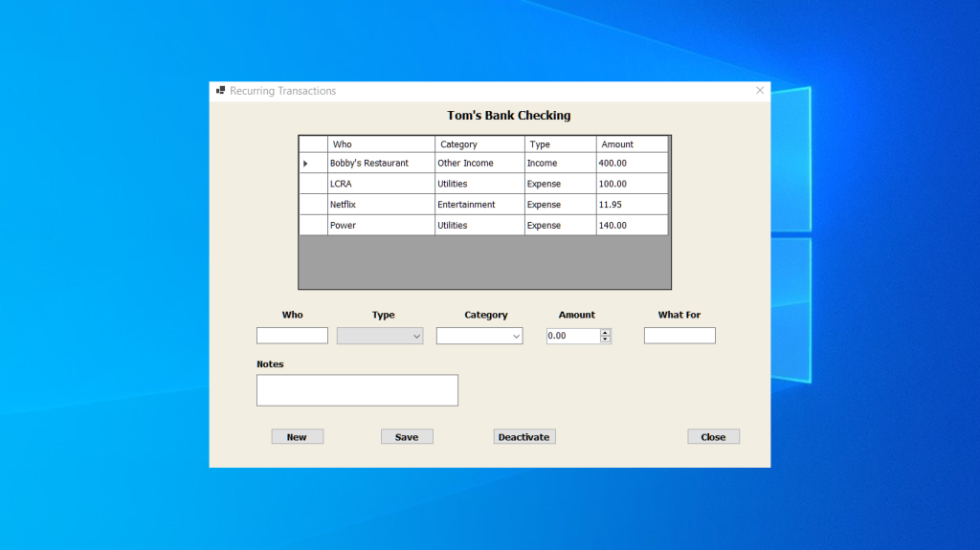980x550 pixels.
Task: Click inside the Notes text box
Action: pos(358,390)
